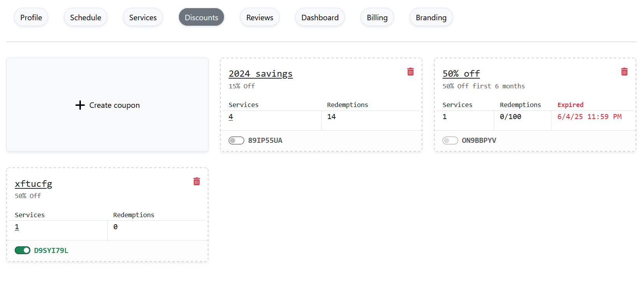Click services count 1 in xftucfg card
Viewport: 644px width, 302px height.
tap(17, 227)
